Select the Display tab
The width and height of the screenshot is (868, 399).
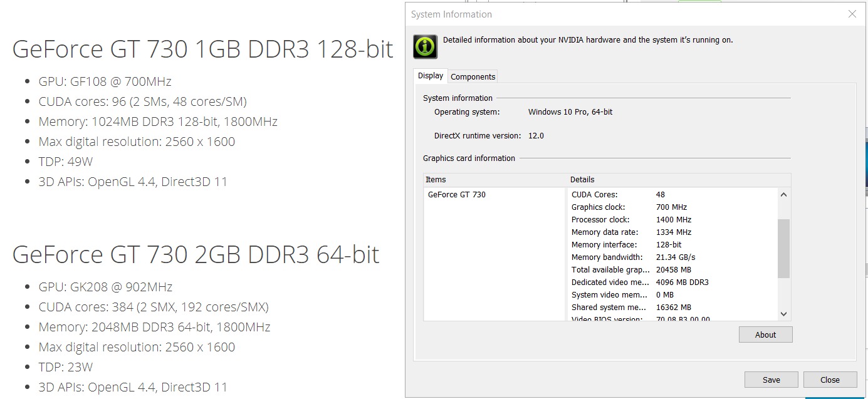[x=430, y=75]
